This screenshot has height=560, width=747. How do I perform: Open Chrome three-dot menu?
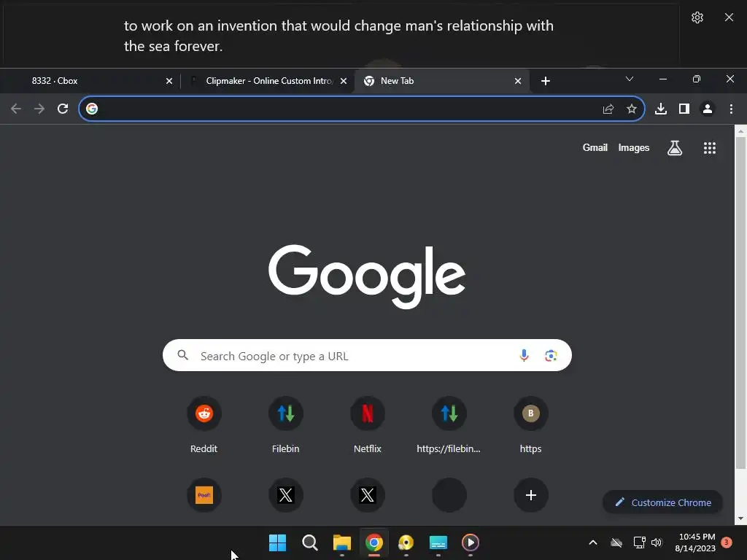(731, 109)
